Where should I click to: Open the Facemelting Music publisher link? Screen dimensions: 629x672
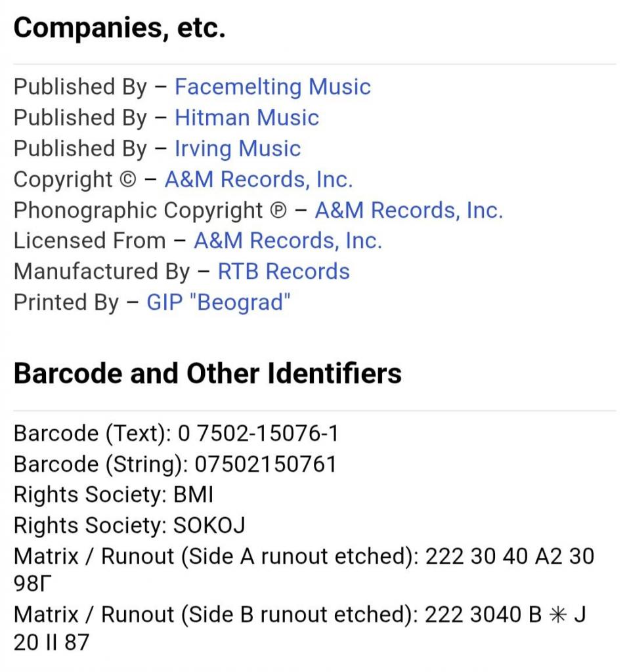pyautogui.click(x=272, y=87)
